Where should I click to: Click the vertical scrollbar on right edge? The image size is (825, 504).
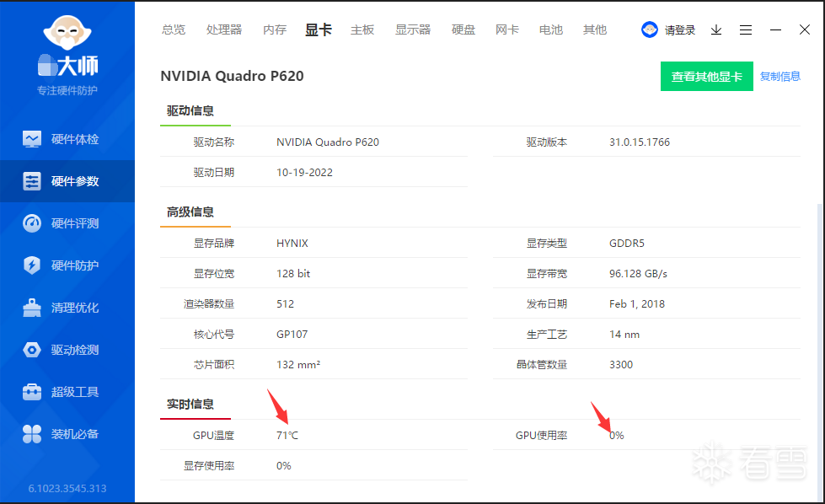pos(820,352)
